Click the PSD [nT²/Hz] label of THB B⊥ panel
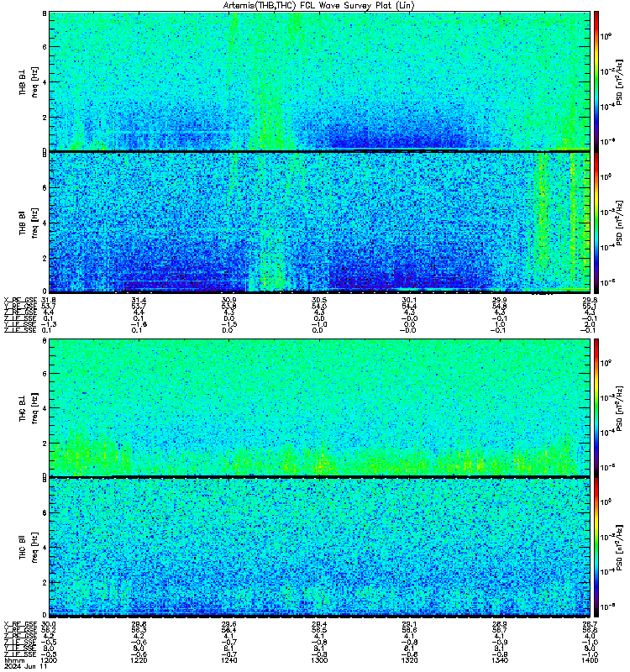The image size is (630, 672). coord(619,81)
